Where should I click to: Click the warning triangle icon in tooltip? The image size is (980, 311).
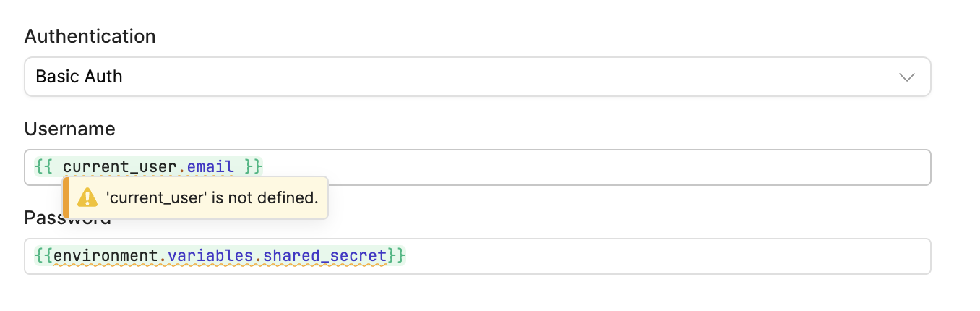tap(87, 197)
